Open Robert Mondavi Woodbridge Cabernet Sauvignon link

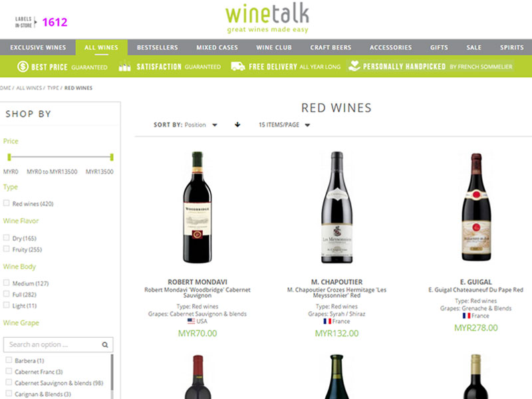pos(198,293)
